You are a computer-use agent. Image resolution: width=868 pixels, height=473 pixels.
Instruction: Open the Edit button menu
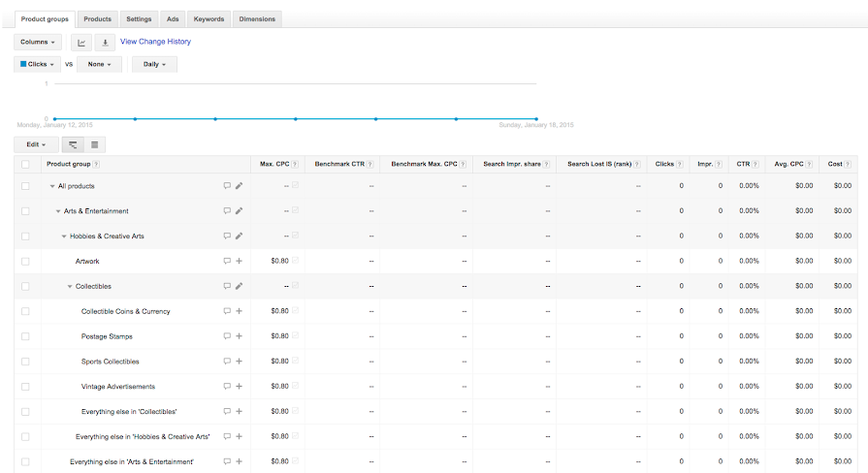click(x=36, y=144)
